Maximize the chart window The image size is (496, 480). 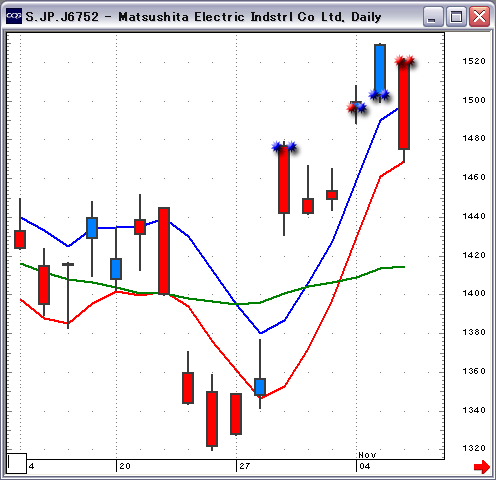tap(456, 16)
